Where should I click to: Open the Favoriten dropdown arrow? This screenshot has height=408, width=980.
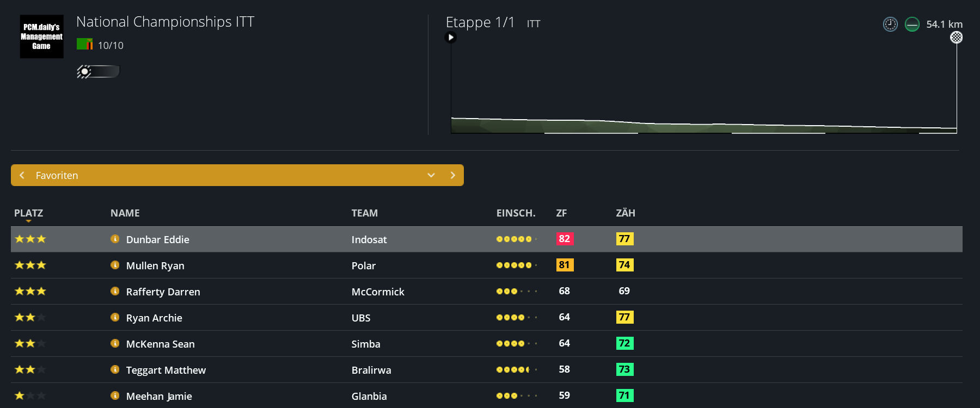coord(431,175)
